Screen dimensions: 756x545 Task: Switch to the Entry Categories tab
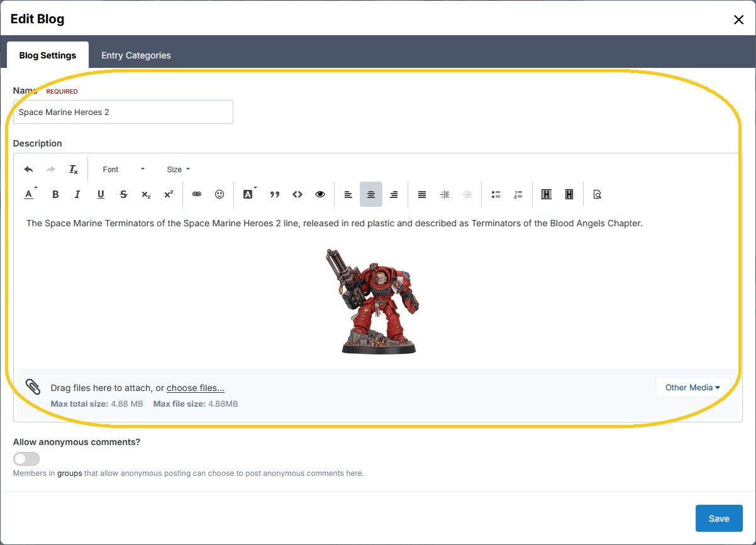[x=136, y=55]
